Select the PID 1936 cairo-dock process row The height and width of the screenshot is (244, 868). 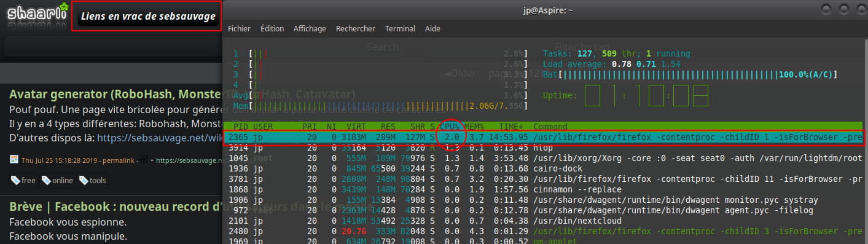[x=544, y=168]
